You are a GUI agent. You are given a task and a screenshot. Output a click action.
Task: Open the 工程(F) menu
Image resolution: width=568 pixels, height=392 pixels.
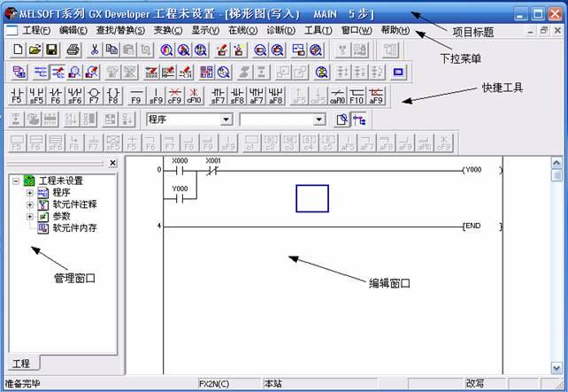point(36,30)
